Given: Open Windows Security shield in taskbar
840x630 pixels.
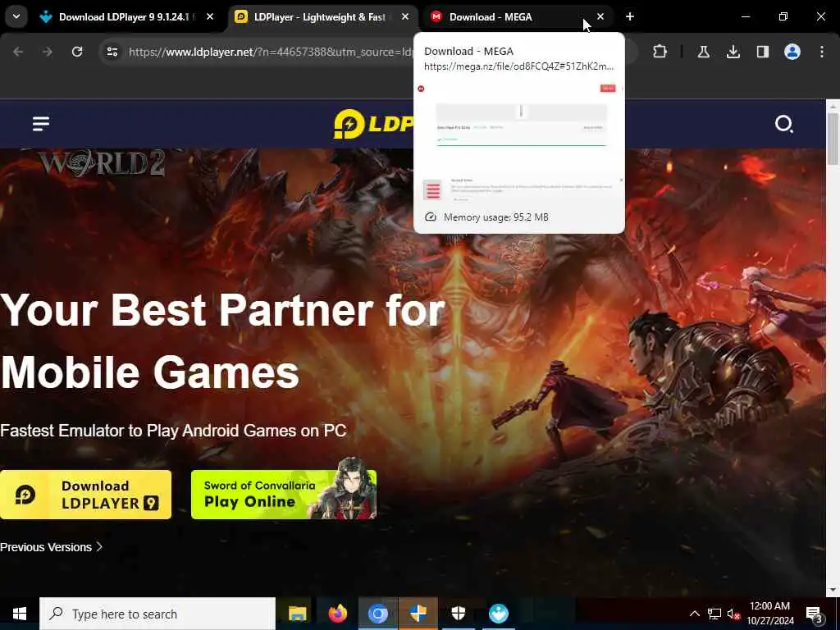Looking at the screenshot, I should [458, 614].
